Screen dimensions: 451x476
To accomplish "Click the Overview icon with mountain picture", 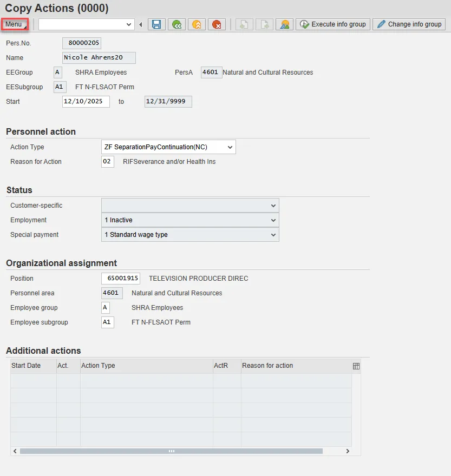I will (x=284, y=24).
